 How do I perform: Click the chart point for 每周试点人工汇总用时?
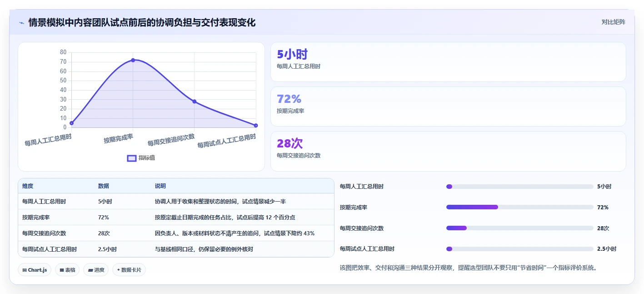tap(256, 125)
